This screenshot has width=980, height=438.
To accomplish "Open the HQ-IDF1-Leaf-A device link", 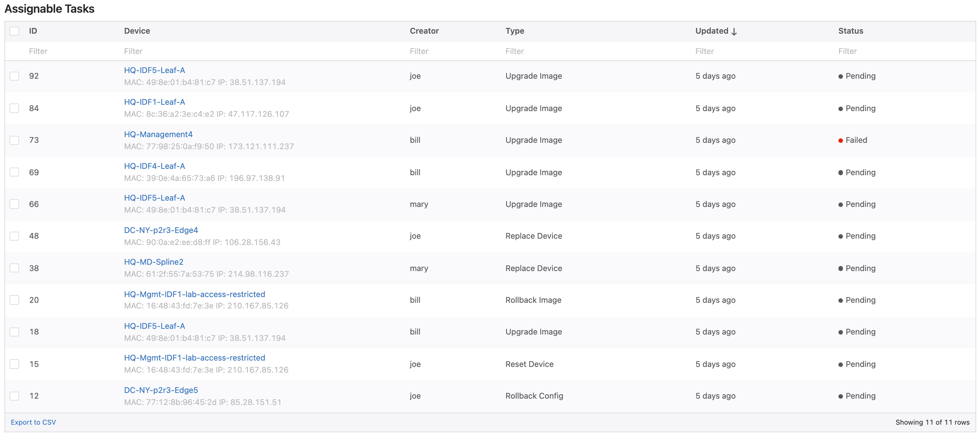I will pyautogui.click(x=155, y=102).
